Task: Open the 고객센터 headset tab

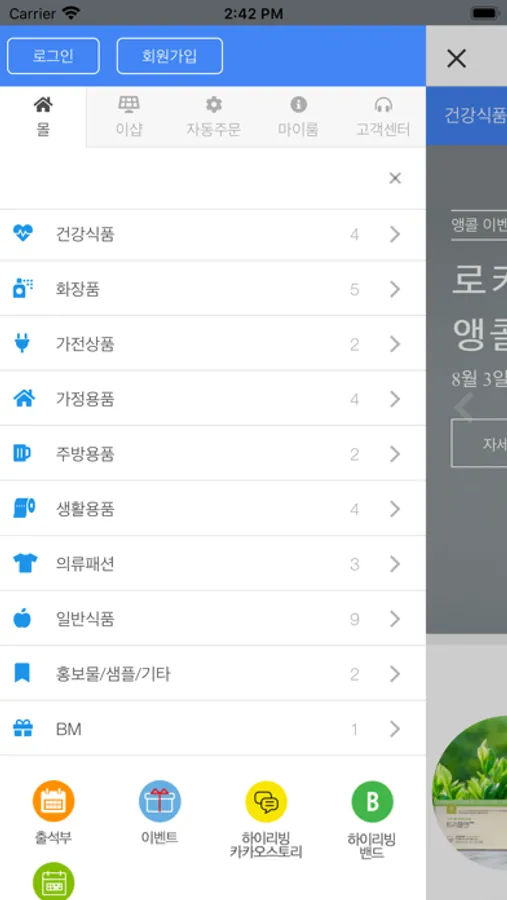Action: click(x=383, y=117)
